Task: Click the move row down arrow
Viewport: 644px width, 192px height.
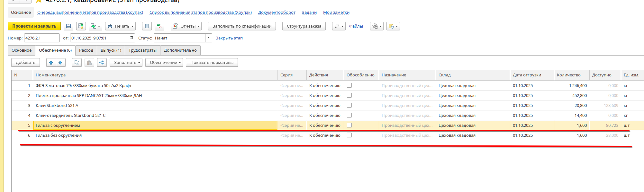Action: (60, 63)
